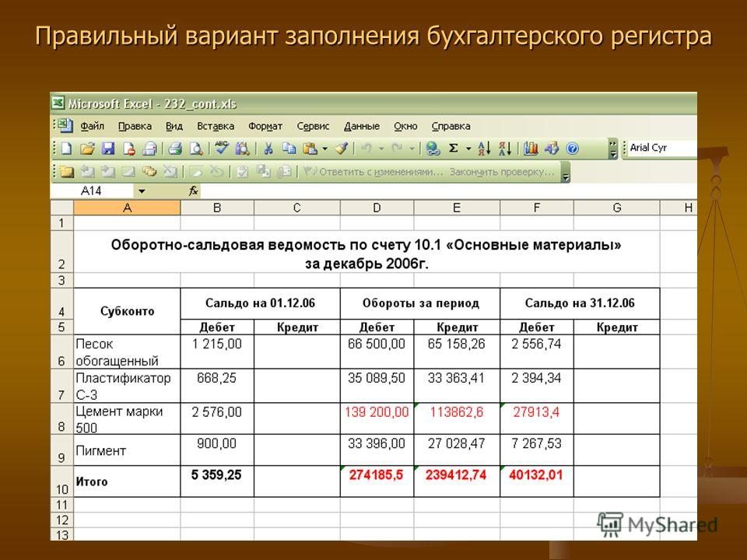The image size is (747, 560).
Task: Run the ABC spelling check
Action: click(221, 148)
